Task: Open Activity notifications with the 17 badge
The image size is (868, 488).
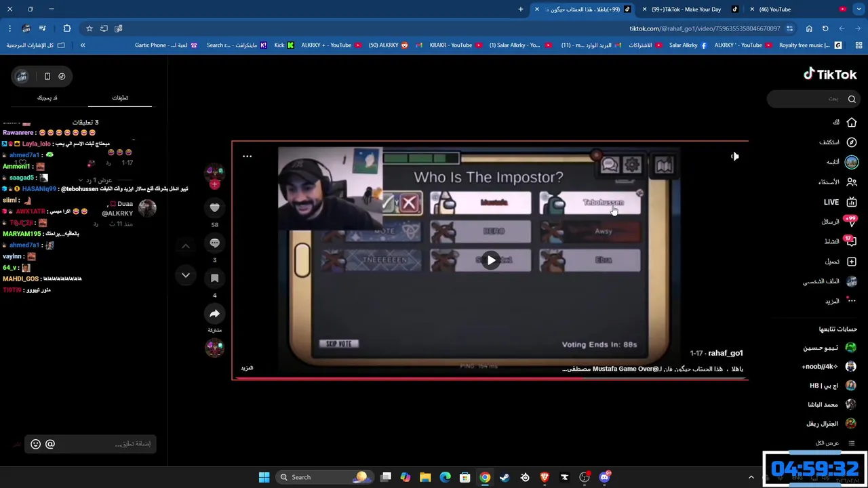Action: pos(840,241)
